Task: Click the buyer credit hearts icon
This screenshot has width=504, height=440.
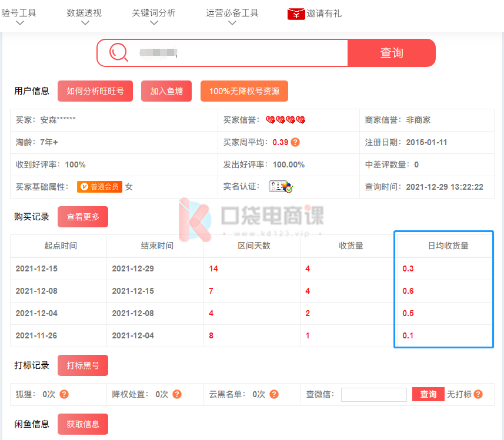Action: tap(285, 120)
